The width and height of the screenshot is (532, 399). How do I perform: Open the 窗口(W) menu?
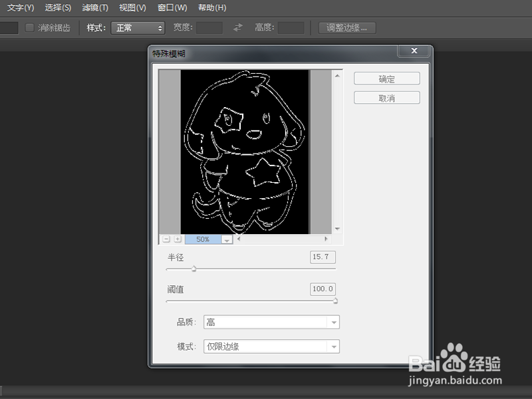pyautogui.click(x=172, y=7)
